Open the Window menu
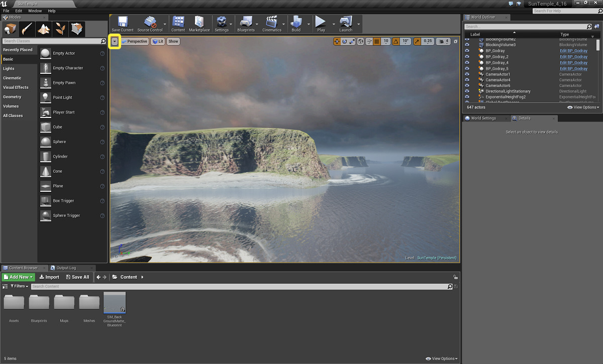Screen dimensions: 603x364 35,11
